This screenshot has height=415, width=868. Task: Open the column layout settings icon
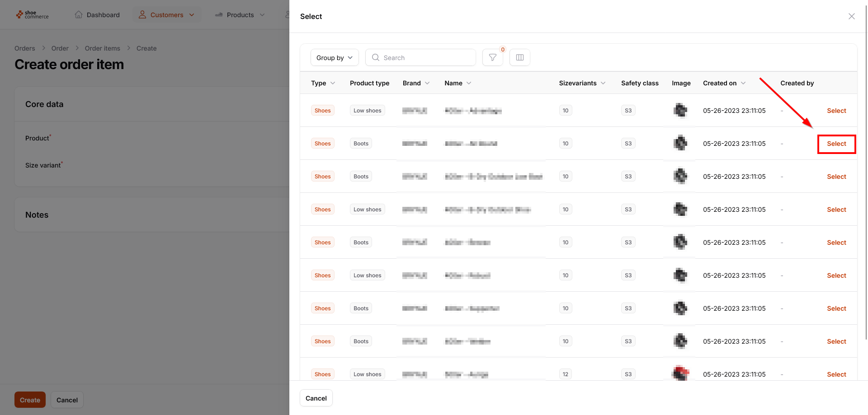(519, 57)
